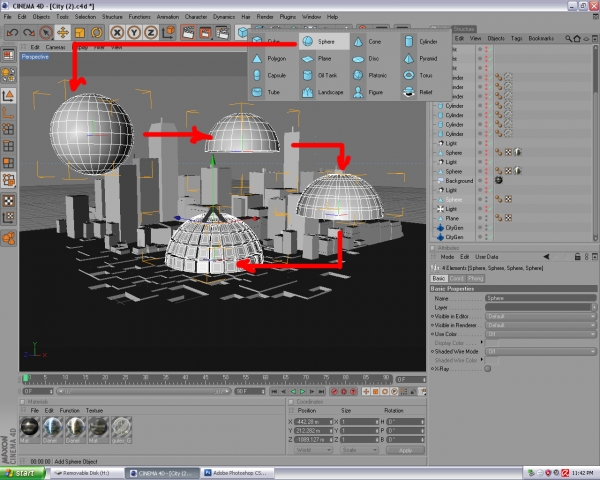
Task: Open the Layer field dropdown
Action: (594, 307)
